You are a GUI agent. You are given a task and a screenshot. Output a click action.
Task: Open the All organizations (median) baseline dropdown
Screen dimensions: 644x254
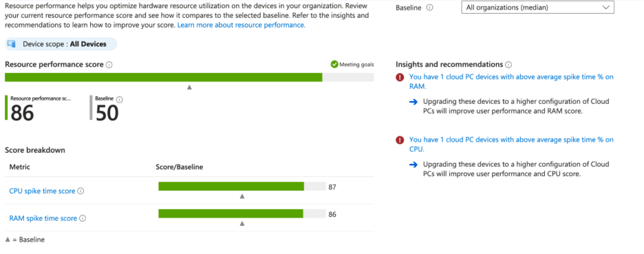tap(537, 8)
